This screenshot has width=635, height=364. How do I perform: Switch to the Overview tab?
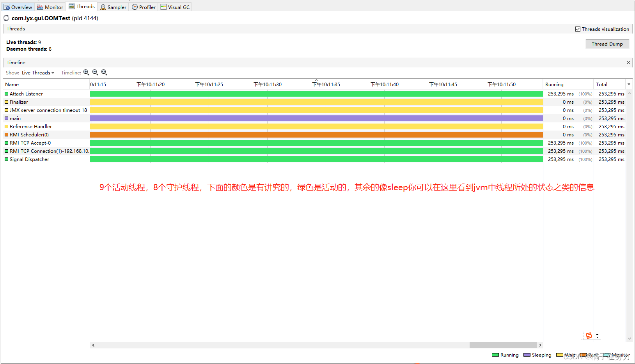point(18,7)
